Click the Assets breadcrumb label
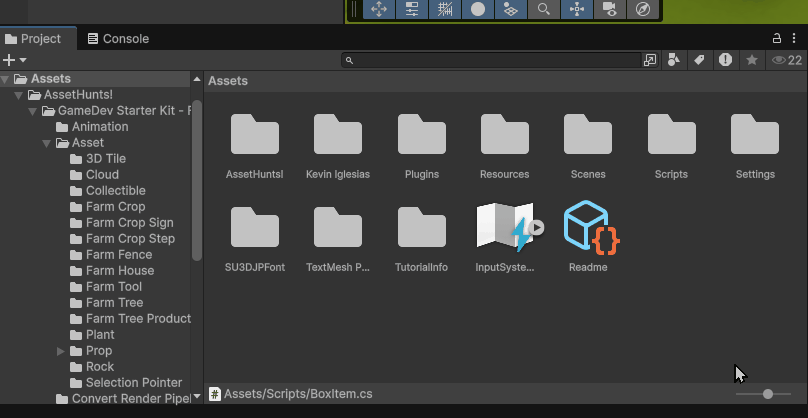 coord(228,81)
